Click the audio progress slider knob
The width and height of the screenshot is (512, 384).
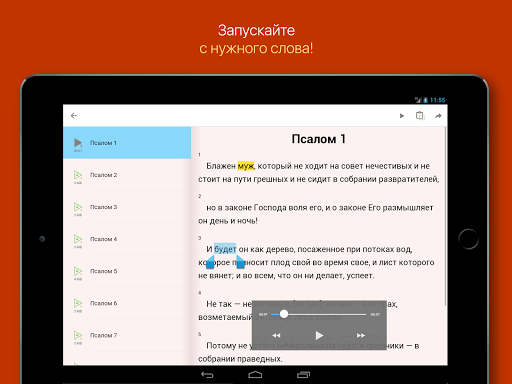click(x=284, y=314)
